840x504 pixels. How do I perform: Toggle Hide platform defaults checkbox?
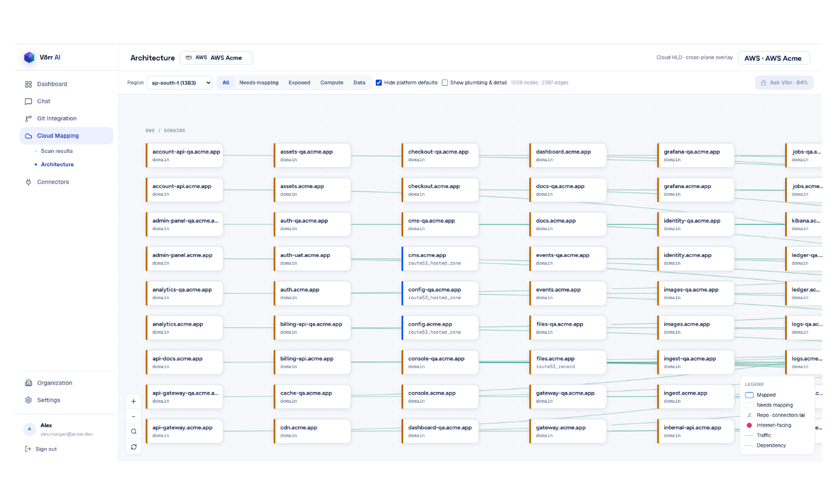pos(379,83)
